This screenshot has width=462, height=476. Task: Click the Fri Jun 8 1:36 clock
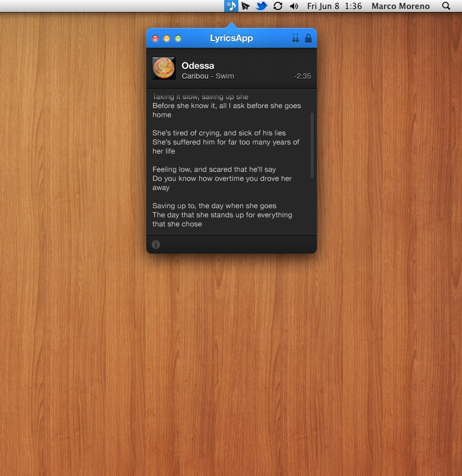335,6
